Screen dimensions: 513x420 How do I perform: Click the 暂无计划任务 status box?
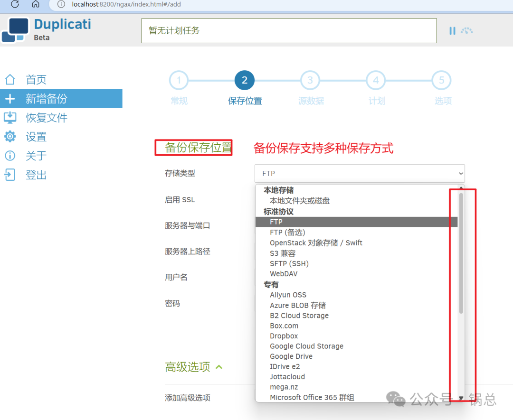pyautogui.click(x=289, y=31)
